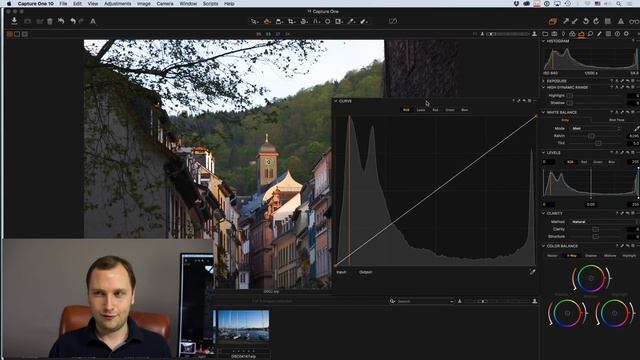Open the Clarity Method dropdown

[x=604, y=222]
